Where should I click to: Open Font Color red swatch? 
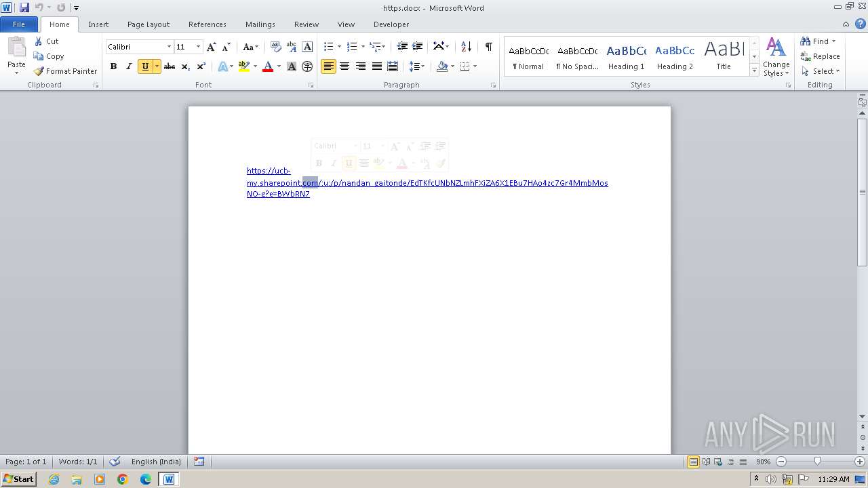coord(267,66)
